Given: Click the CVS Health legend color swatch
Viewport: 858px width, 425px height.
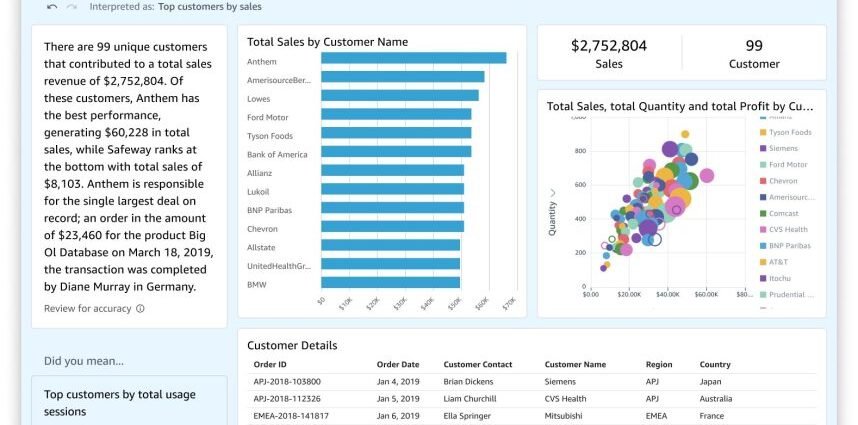Looking at the screenshot, I should [x=763, y=230].
